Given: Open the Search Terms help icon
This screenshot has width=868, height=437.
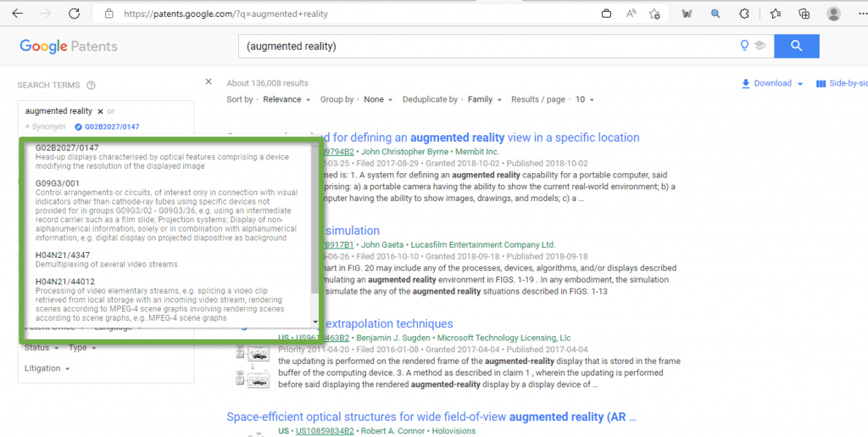Looking at the screenshot, I should (91, 86).
